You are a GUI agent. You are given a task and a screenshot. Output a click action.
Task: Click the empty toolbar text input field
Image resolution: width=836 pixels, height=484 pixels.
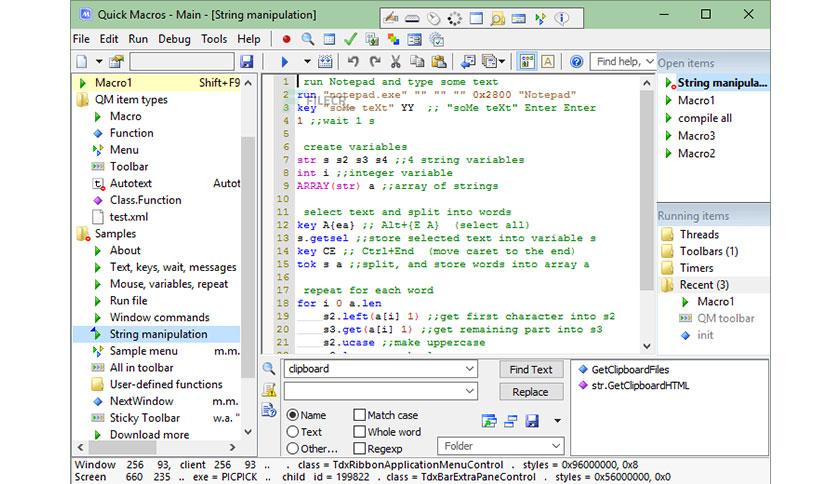click(x=182, y=62)
